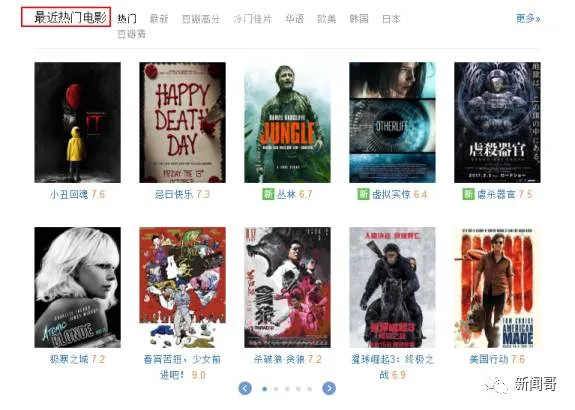Select the second carousel pagination dot
The width and height of the screenshot is (575, 410).
pyautogui.click(x=276, y=389)
